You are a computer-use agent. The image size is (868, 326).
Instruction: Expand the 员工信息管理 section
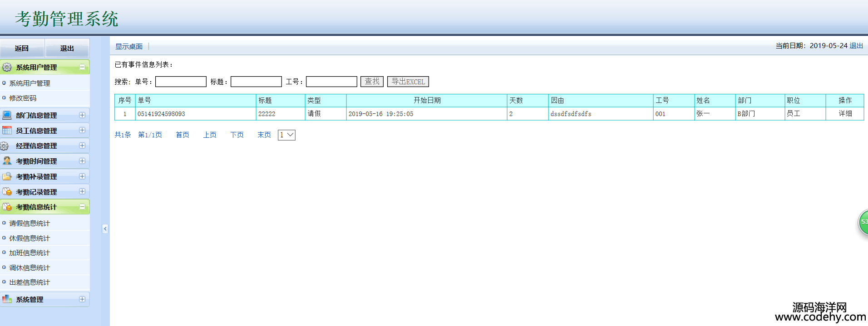(82, 130)
